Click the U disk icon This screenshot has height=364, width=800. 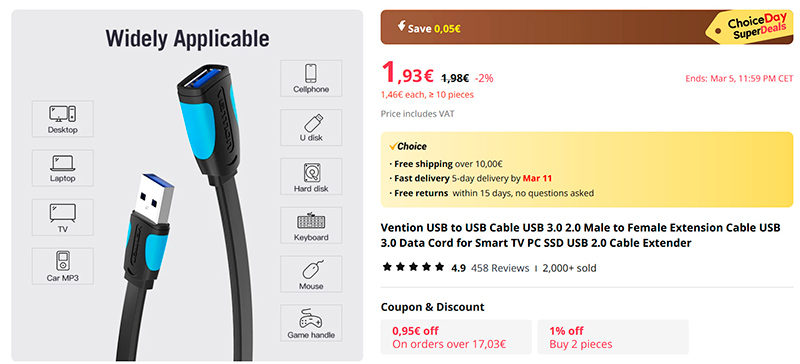pos(312,123)
